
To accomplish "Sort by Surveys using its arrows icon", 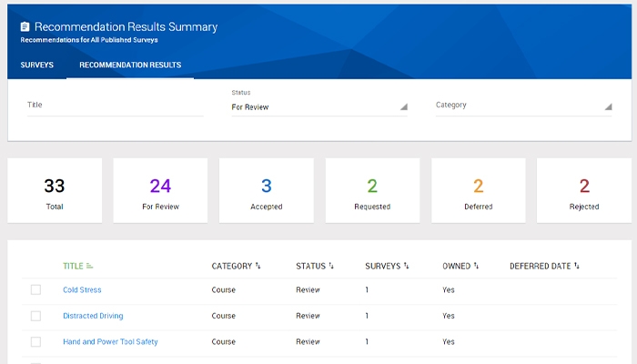I will 406,267.
